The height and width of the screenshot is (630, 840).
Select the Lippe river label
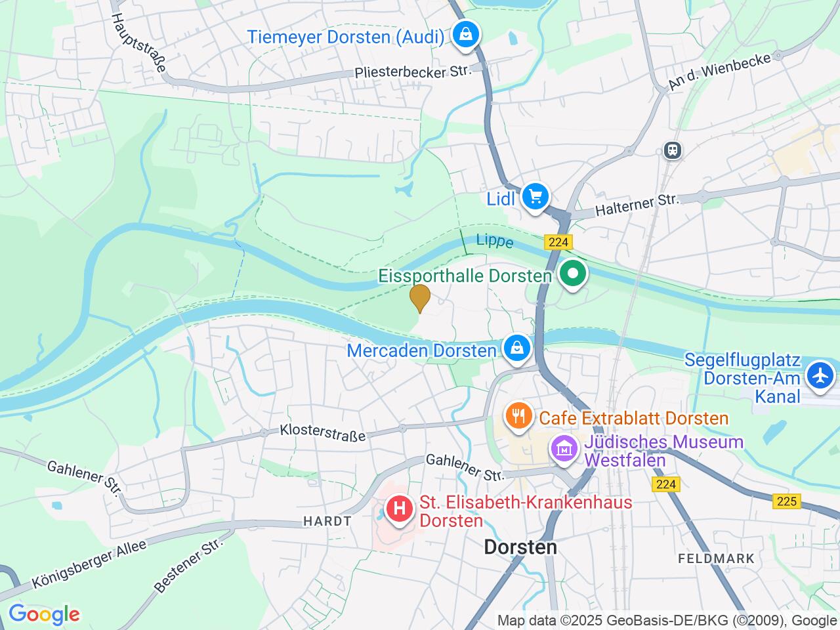click(495, 241)
